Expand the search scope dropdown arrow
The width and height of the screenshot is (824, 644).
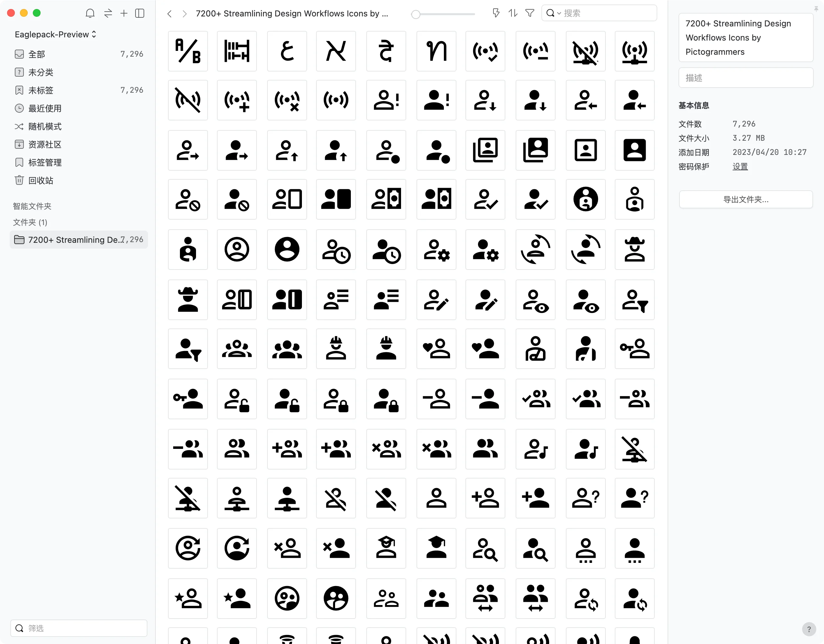pyautogui.click(x=559, y=13)
